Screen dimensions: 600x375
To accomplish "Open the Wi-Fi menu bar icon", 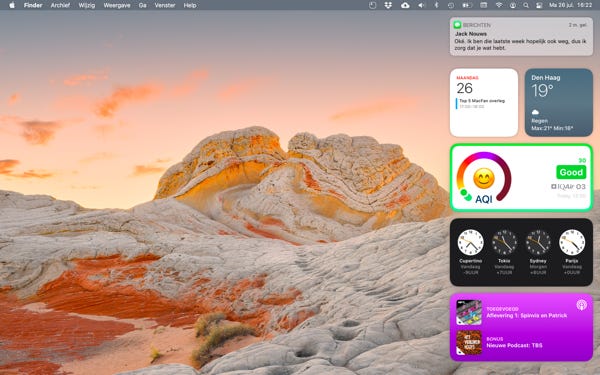I will tap(499, 5).
